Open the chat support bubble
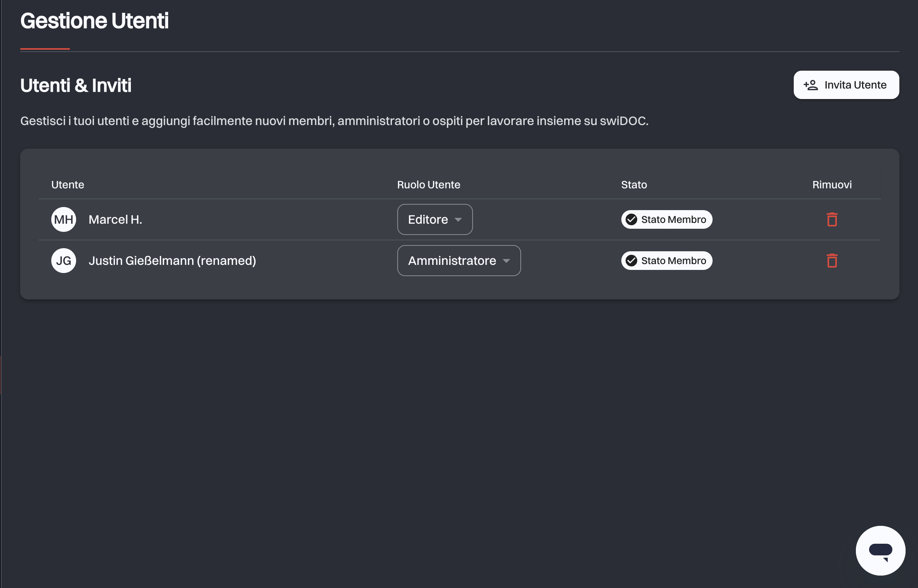Image resolution: width=918 pixels, height=588 pixels. 880,550
